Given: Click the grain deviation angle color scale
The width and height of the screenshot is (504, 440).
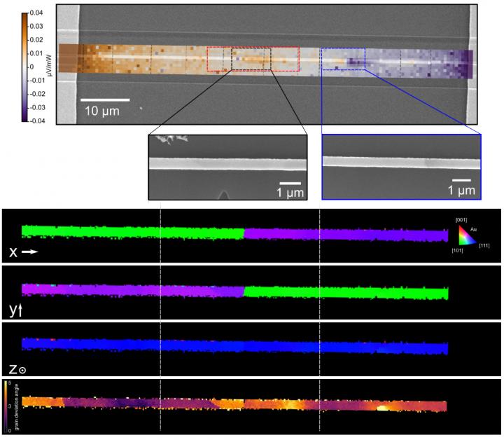Looking at the screenshot, I should click(x=6, y=406).
